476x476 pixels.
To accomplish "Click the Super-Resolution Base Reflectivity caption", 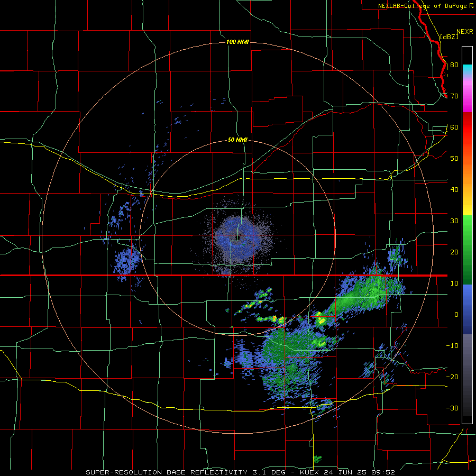I will 240,472.
